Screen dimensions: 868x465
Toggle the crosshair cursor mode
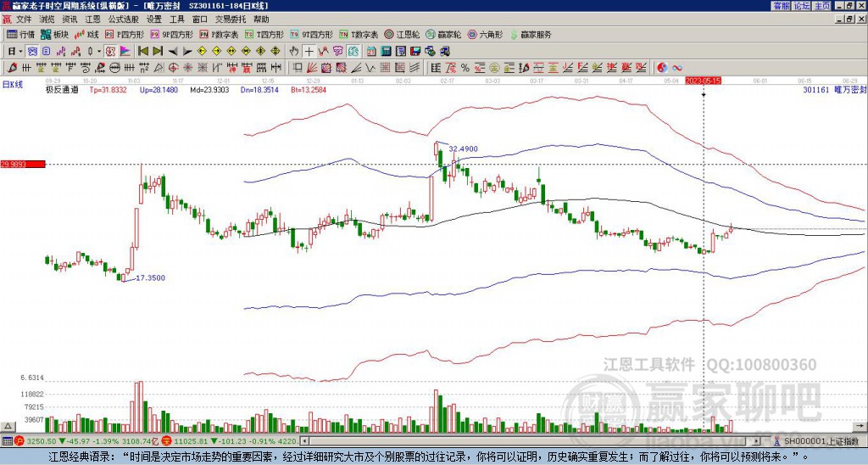point(309,52)
